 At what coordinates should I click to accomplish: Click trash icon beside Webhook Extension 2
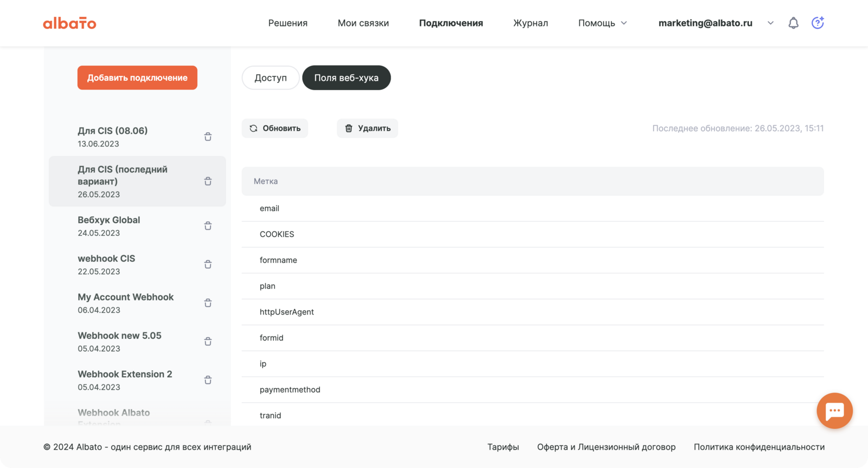[208, 380]
